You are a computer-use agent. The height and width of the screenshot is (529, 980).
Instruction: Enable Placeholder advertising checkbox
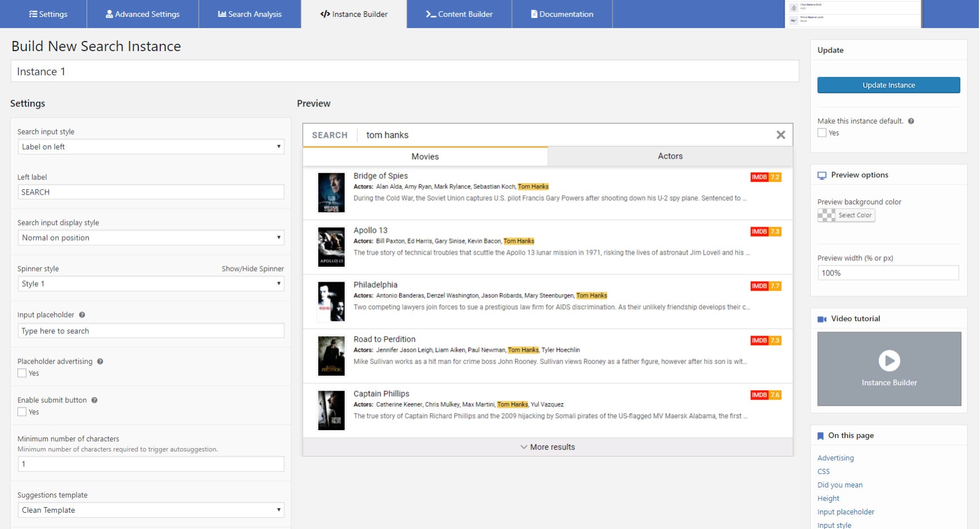pyautogui.click(x=22, y=373)
